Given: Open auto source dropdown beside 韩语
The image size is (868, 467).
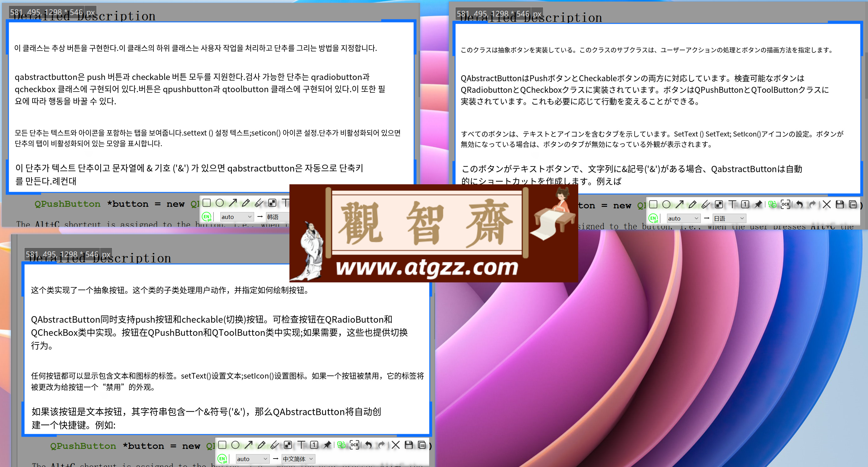Looking at the screenshot, I should [237, 217].
